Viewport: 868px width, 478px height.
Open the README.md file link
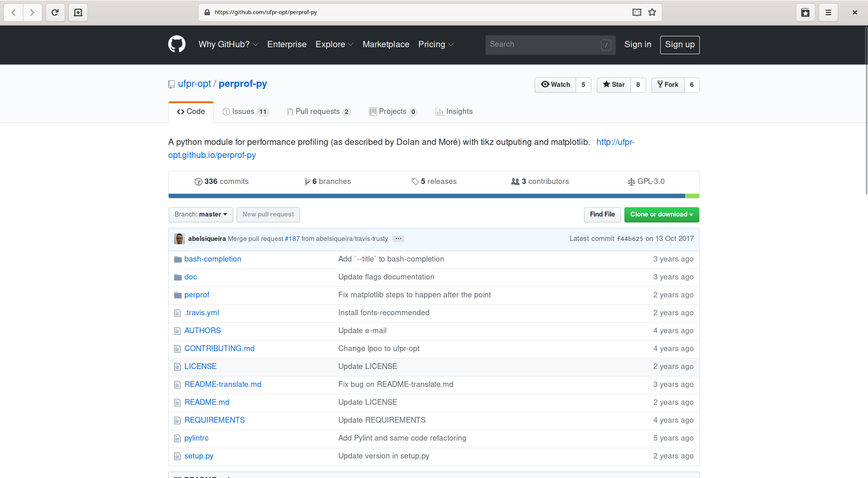coord(207,402)
